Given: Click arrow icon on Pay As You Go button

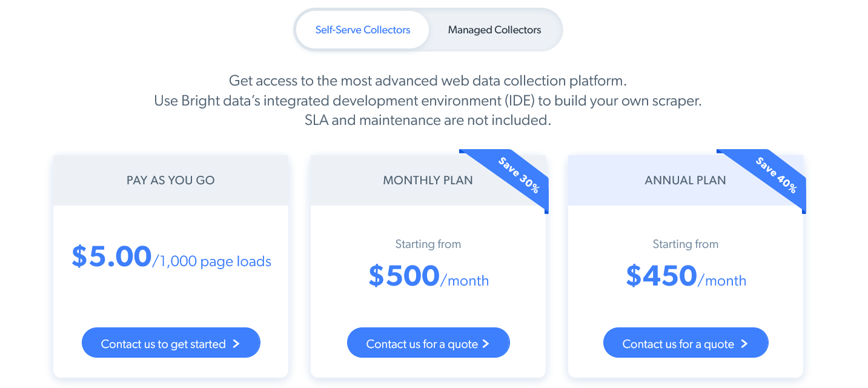Looking at the screenshot, I should pyautogui.click(x=236, y=344).
